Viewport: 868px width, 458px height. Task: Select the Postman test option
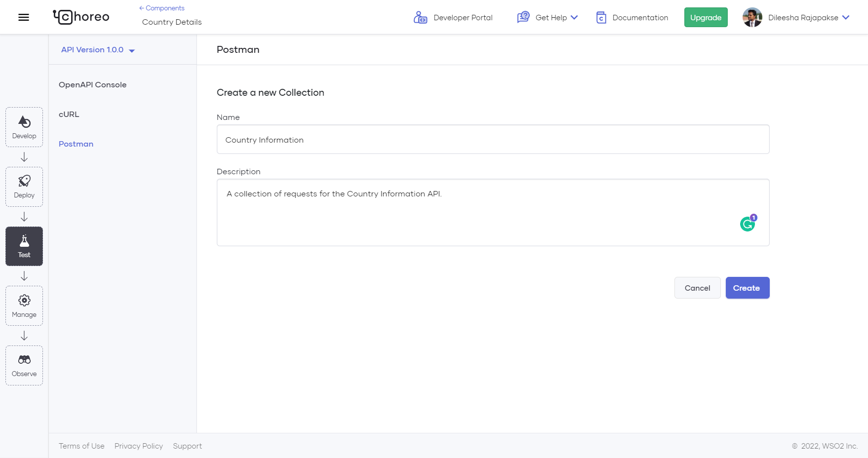pyautogui.click(x=76, y=144)
